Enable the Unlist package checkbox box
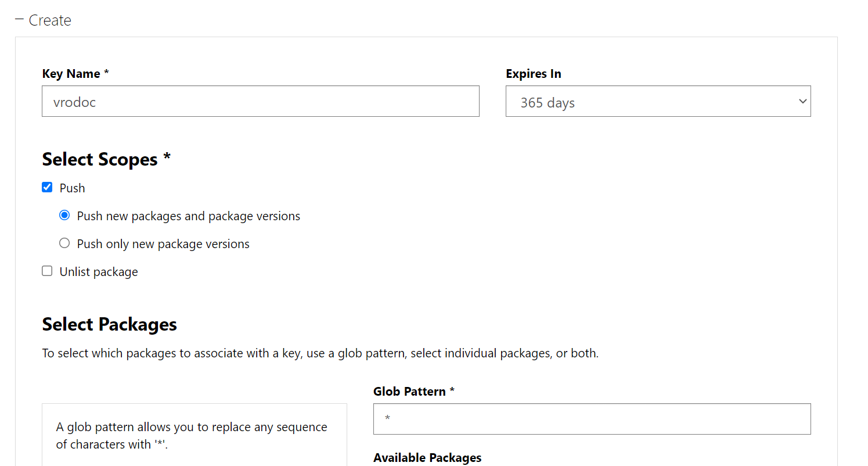The width and height of the screenshot is (868, 466). click(x=47, y=271)
